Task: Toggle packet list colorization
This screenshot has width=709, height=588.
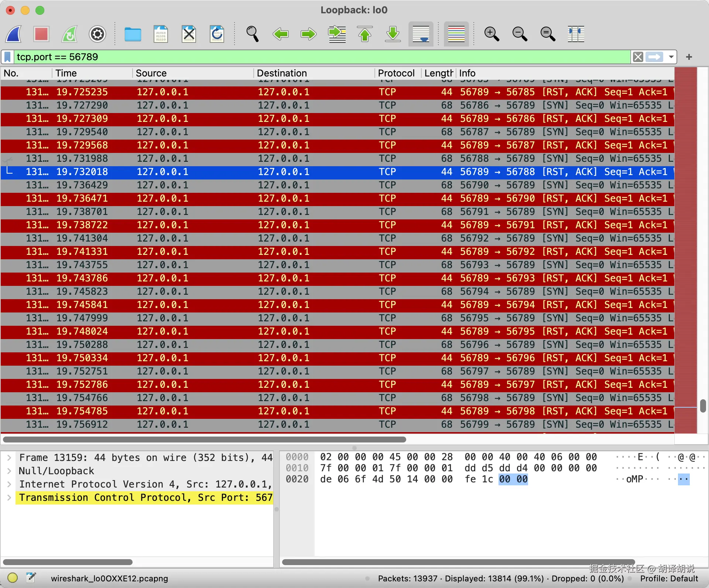Action: (456, 34)
